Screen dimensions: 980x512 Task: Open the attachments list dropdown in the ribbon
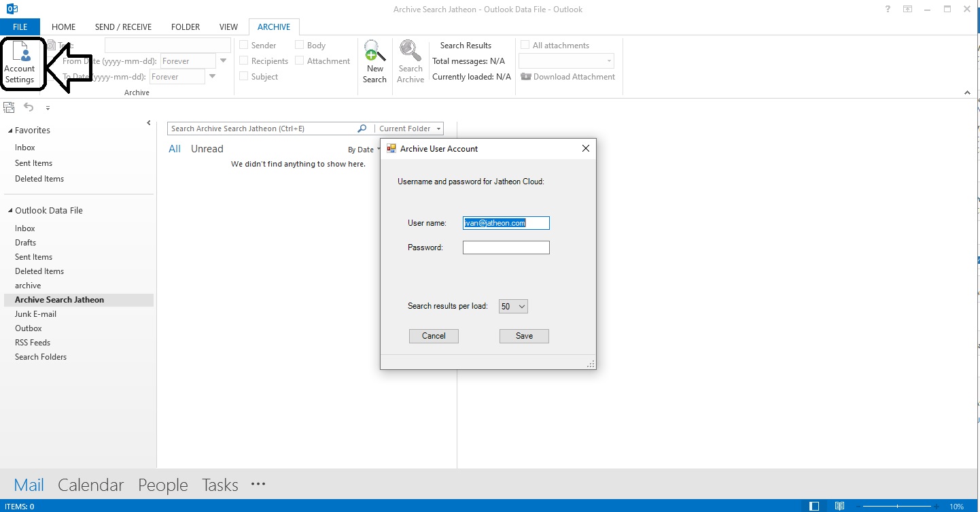click(x=609, y=61)
